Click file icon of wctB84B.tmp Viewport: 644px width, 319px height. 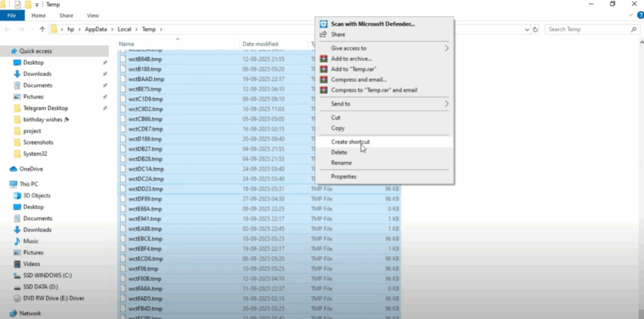[x=123, y=59]
